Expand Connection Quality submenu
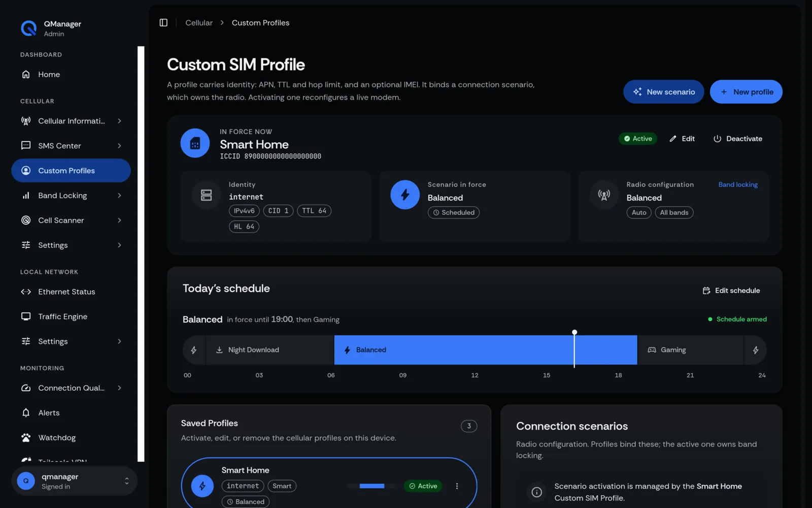 pos(119,388)
